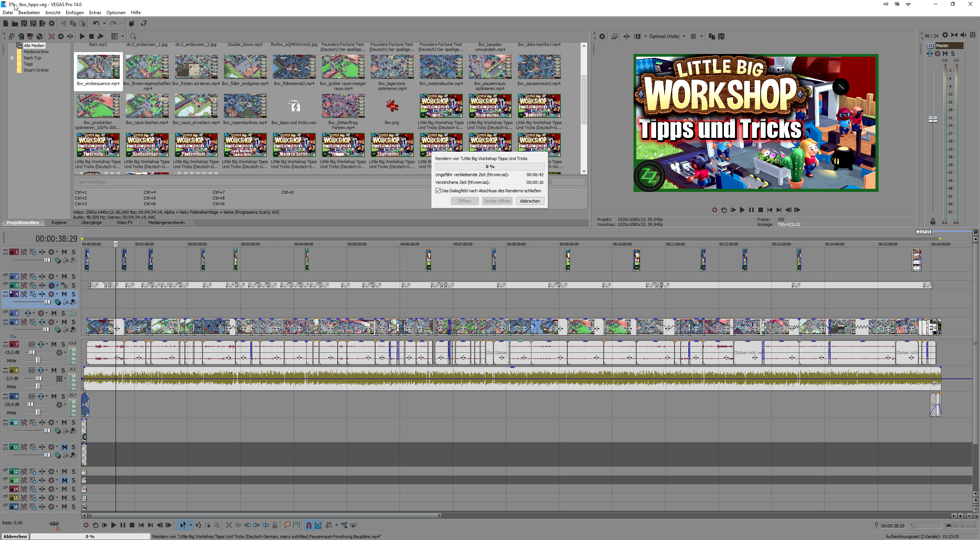Uncheck close dialog after rendering checkbox
The height and width of the screenshot is (540, 980).
coord(438,191)
